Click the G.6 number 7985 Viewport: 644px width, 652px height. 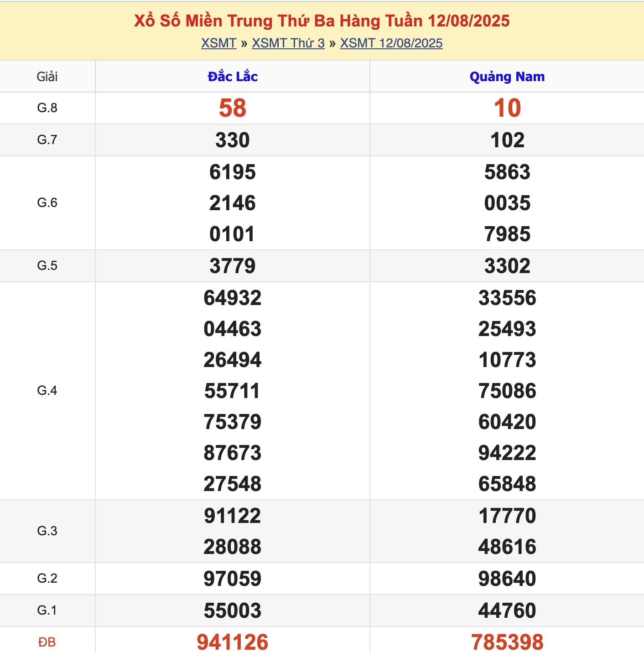pyautogui.click(x=507, y=234)
